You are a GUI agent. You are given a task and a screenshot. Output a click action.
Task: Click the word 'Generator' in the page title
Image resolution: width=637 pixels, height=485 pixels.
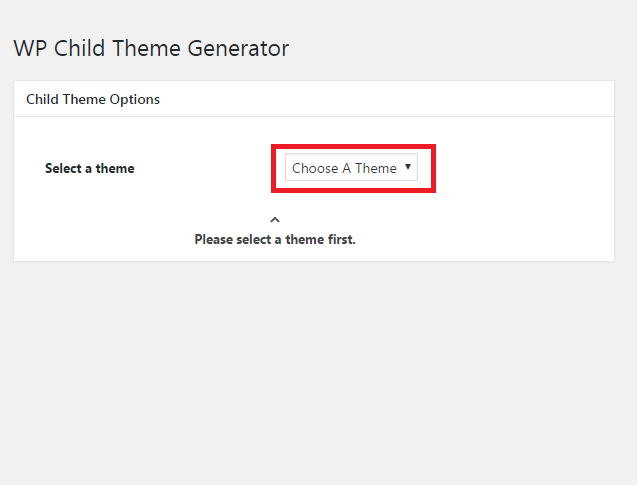point(238,48)
